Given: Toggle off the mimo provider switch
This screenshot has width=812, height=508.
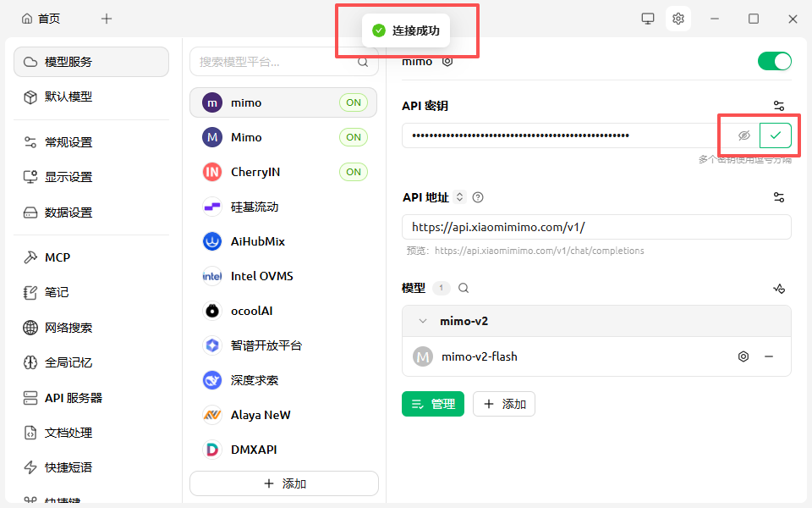Looking at the screenshot, I should tap(774, 61).
